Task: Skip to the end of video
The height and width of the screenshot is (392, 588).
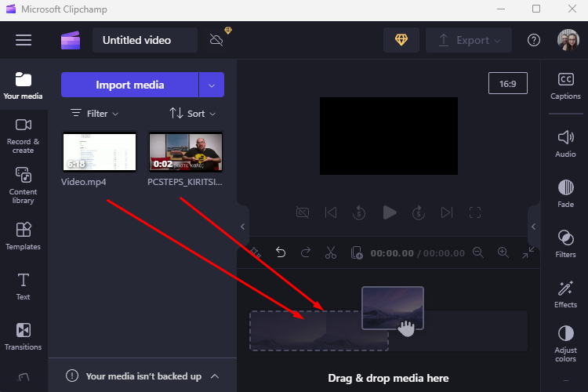Action: tap(447, 212)
